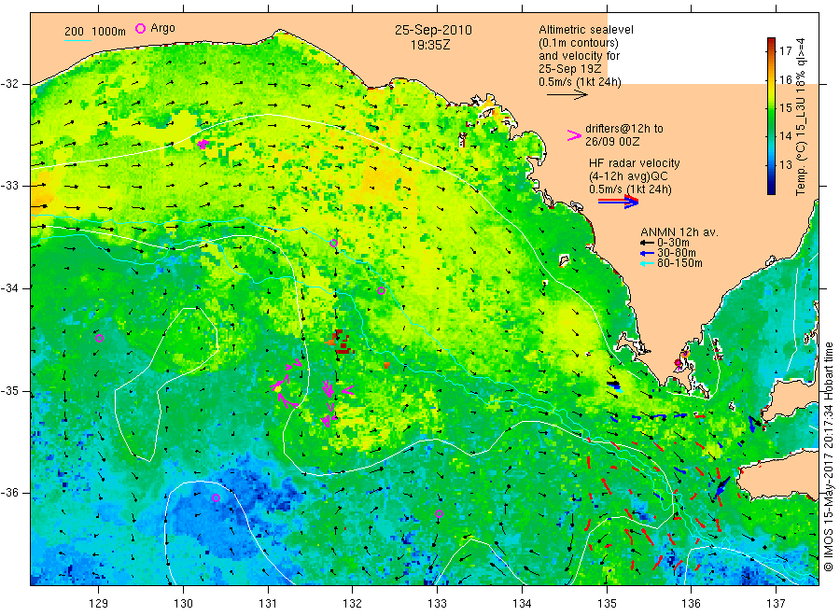Select Argo float marker near 129E, 34.5S
The image size is (840, 616).
(x=99, y=338)
